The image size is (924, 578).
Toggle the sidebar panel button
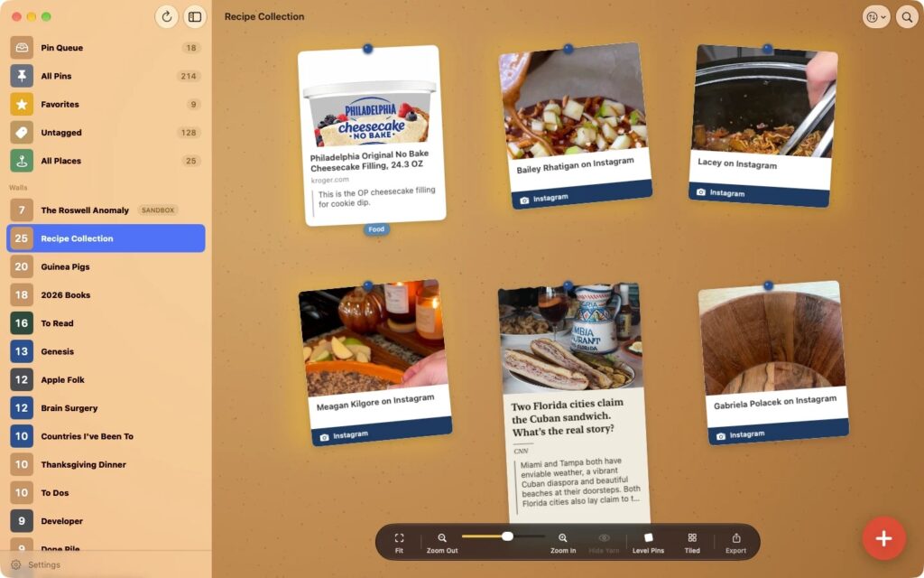[195, 16]
